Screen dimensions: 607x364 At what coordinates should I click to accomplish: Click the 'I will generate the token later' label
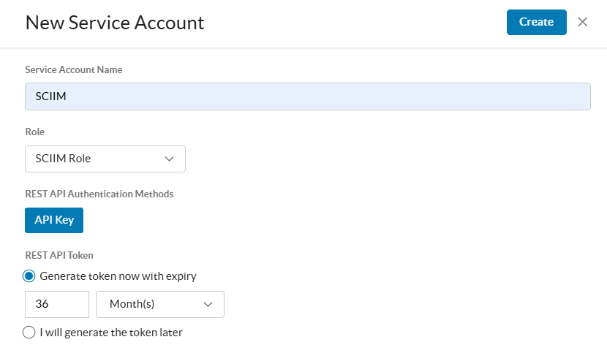pyautogui.click(x=110, y=333)
